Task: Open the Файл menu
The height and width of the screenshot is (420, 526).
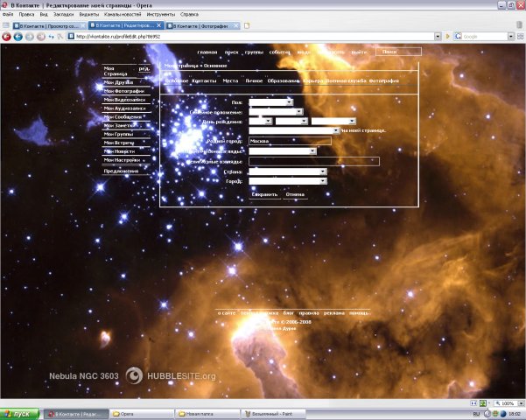Action: tap(8, 14)
